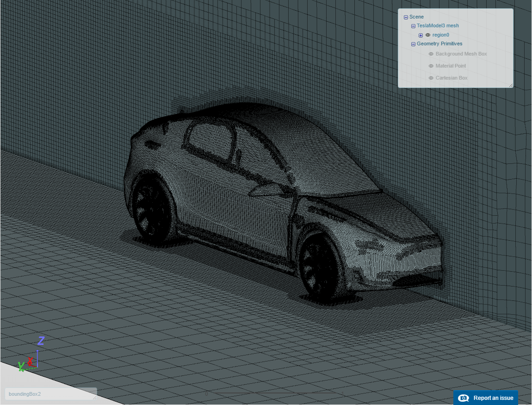Collapse the Geometry Primitives node

413,44
